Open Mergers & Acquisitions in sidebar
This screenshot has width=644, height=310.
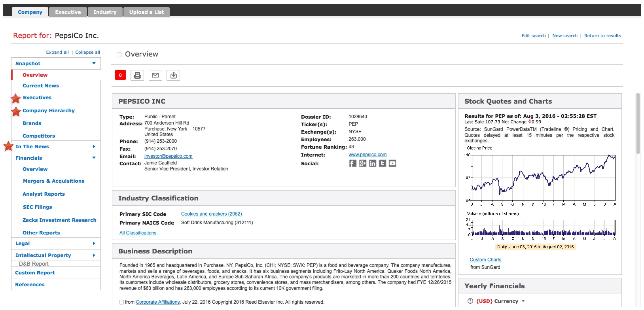[53, 181]
